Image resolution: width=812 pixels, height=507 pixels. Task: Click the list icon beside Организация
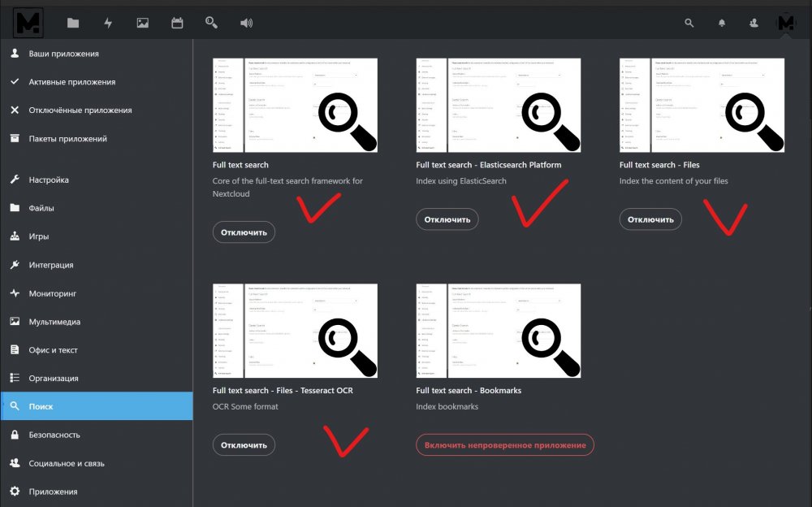[15, 378]
